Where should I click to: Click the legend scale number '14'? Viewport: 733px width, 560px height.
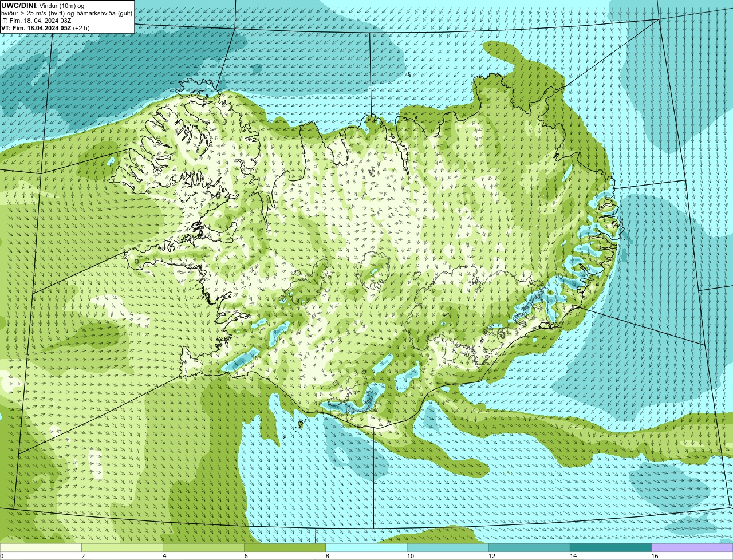(x=573, y=556)
